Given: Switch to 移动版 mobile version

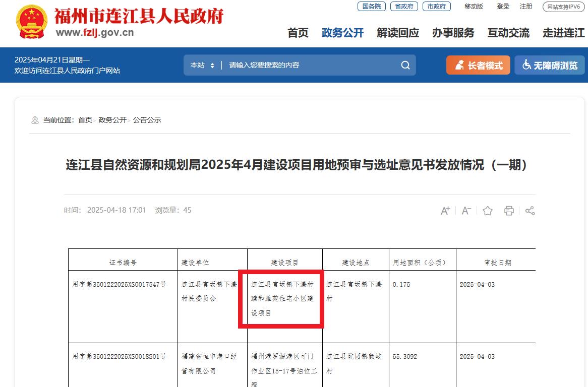Looking at the screenshot, I should click(x=474, y=7).
